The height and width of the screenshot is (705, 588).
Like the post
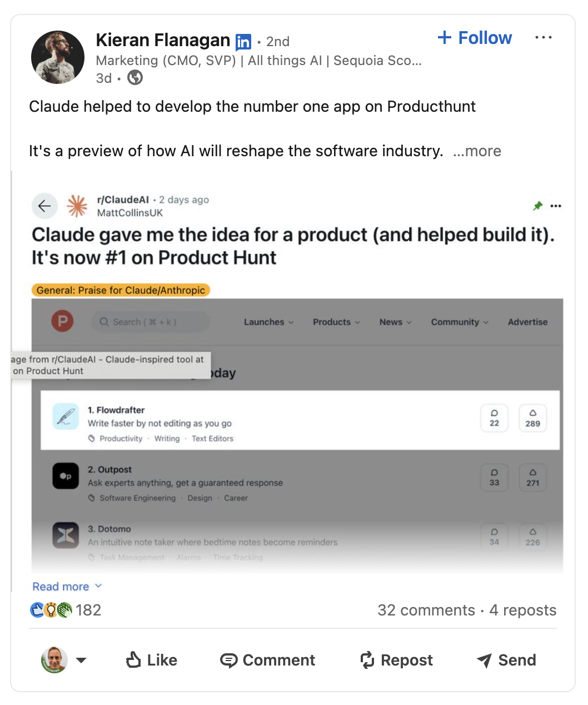pos(152,660)
